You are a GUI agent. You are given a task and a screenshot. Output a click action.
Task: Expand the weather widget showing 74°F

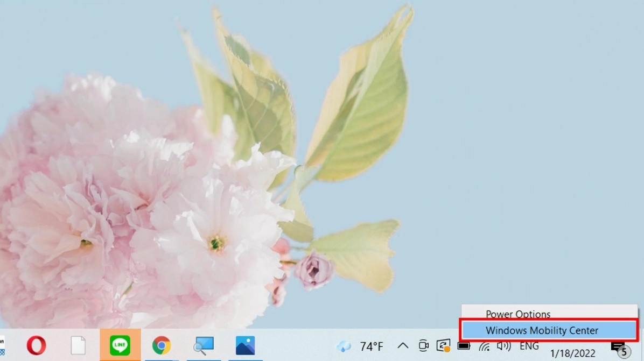[373, 347]
